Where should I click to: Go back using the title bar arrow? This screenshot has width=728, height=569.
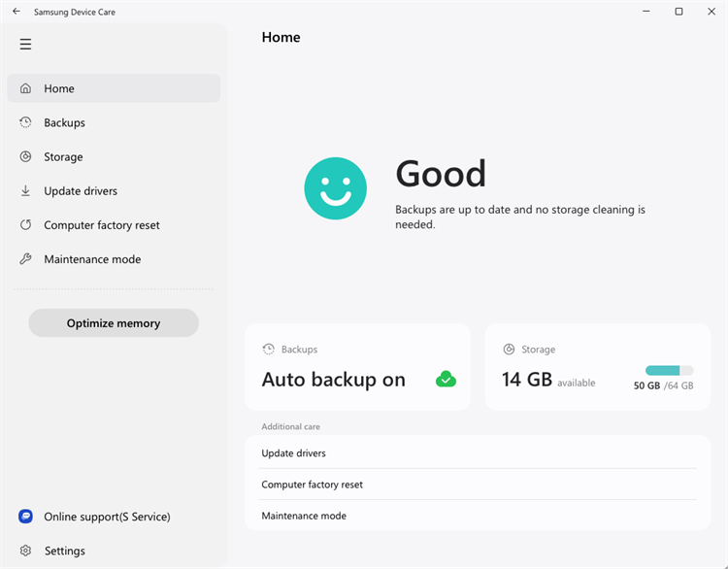[x=17, y=11]
